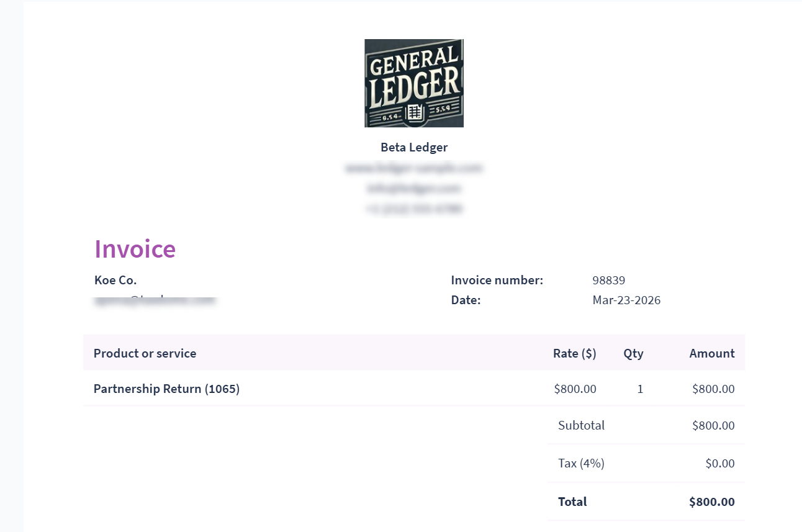Click the date Mar-23-2026
This screenshot has width=802, height=532.
tap(626, 300)
